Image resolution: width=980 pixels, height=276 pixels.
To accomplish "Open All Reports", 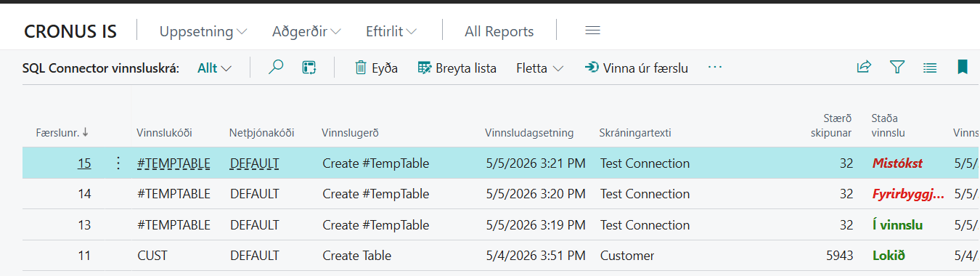I will pos(499,31).
